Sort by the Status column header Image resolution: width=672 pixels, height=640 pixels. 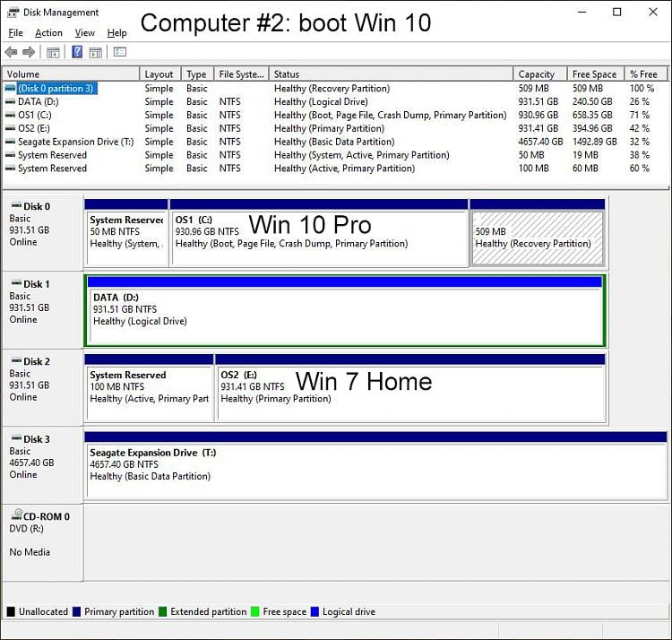pos(391,74)
